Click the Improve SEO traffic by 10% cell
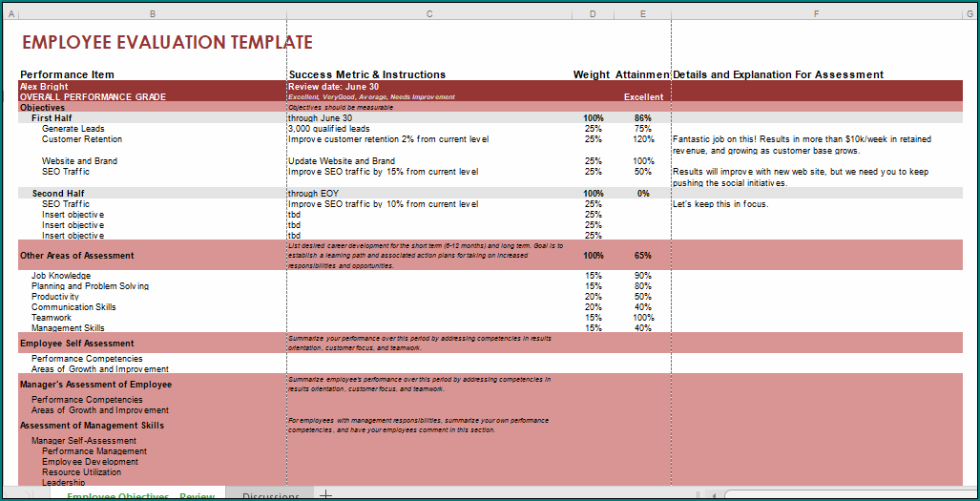Screen dimensions: 980x501 [x=384, y=204]
